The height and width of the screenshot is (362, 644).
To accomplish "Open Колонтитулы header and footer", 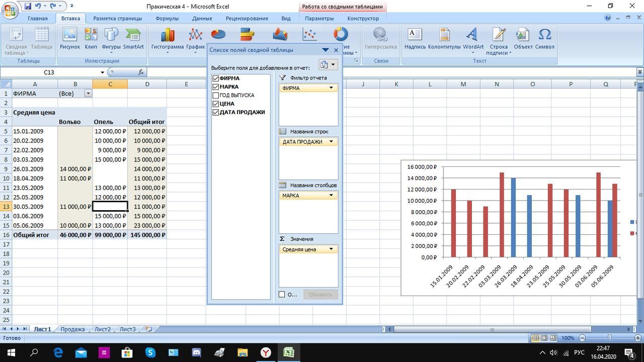I will 444,39.
